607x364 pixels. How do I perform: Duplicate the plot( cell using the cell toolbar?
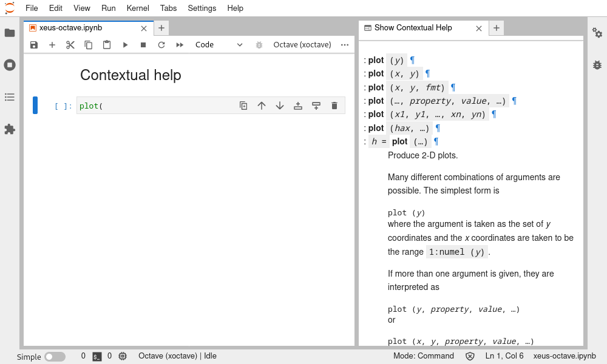pos(243,106)
